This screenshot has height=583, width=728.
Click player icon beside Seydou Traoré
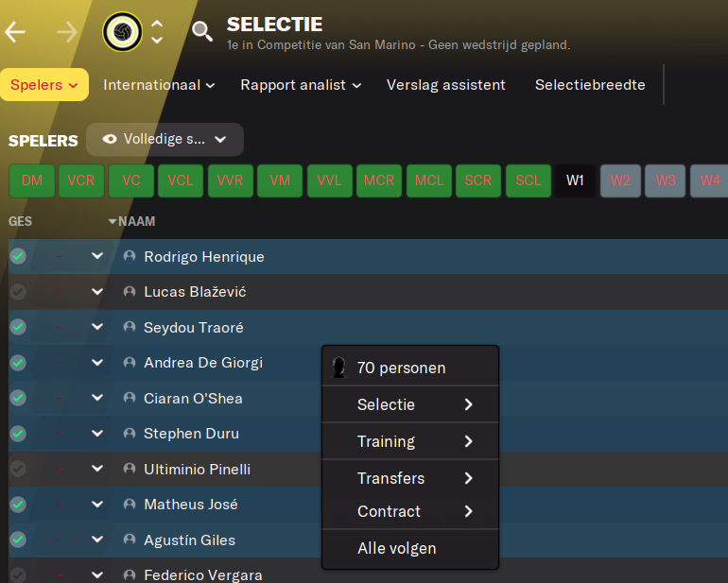point(130,327)
